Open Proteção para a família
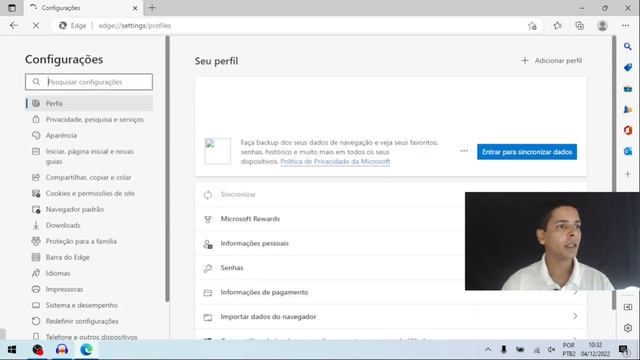The height and width of the screenshot is (360, 640). (x=89, y=241)
